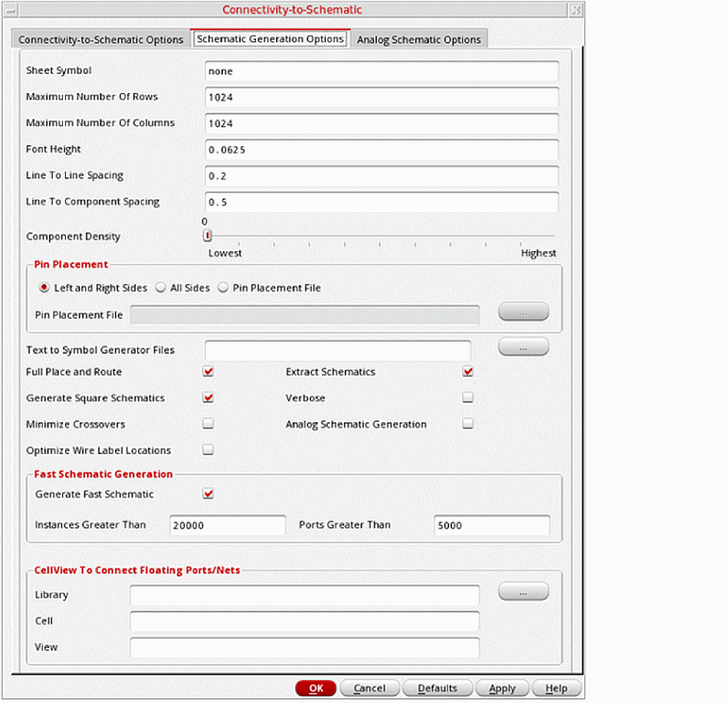This screenshot has width=728, height=703.
Task: Click the Instances Greater Than field
Action: coord(227,525)
